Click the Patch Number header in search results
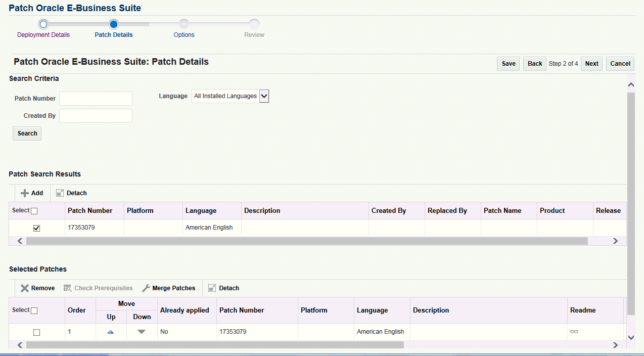Screen dimensions: 644x356 point(90,211)
